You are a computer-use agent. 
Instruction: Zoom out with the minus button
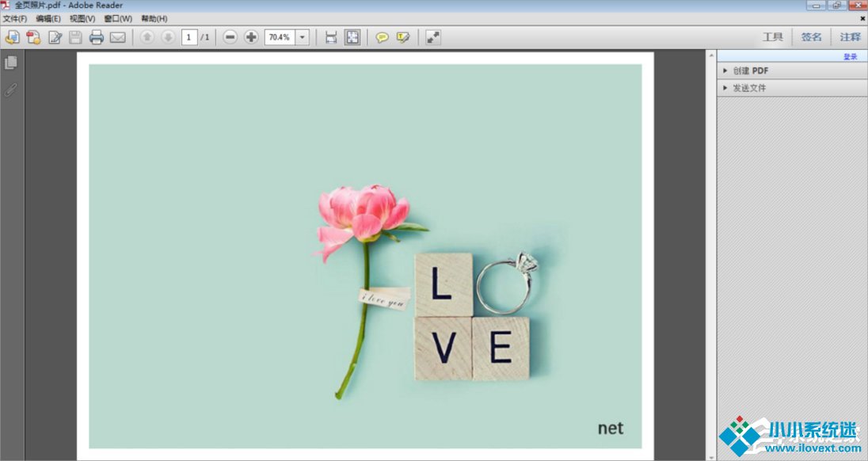(230, 37)
